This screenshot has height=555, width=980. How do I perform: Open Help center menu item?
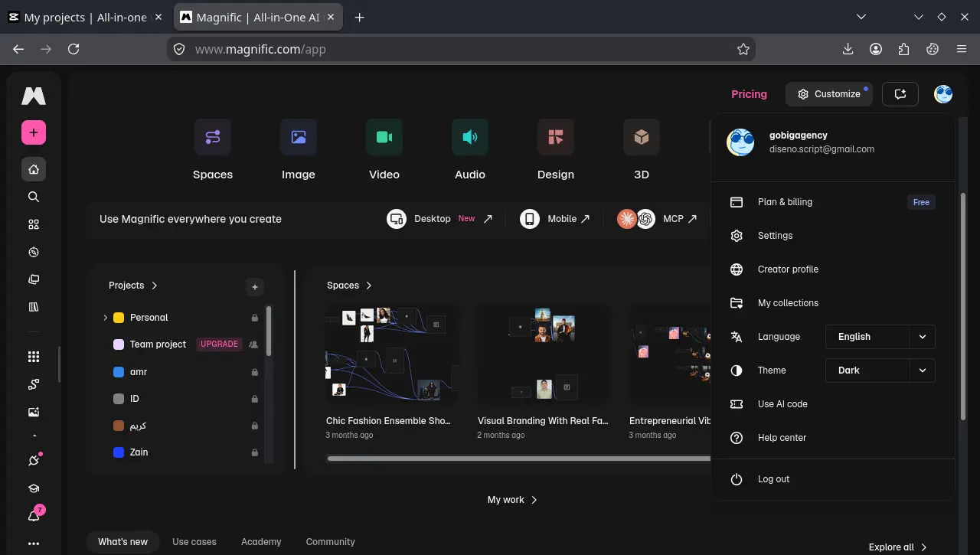(832, 438)
